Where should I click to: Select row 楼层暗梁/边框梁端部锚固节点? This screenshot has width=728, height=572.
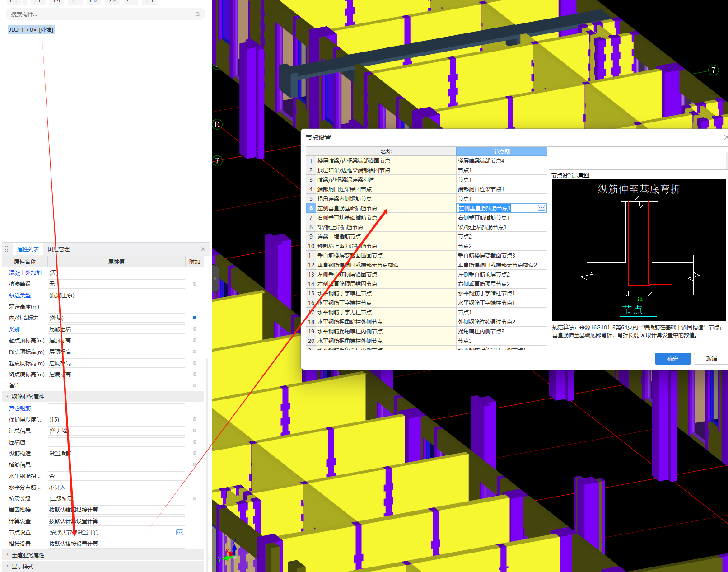[386, 160]
